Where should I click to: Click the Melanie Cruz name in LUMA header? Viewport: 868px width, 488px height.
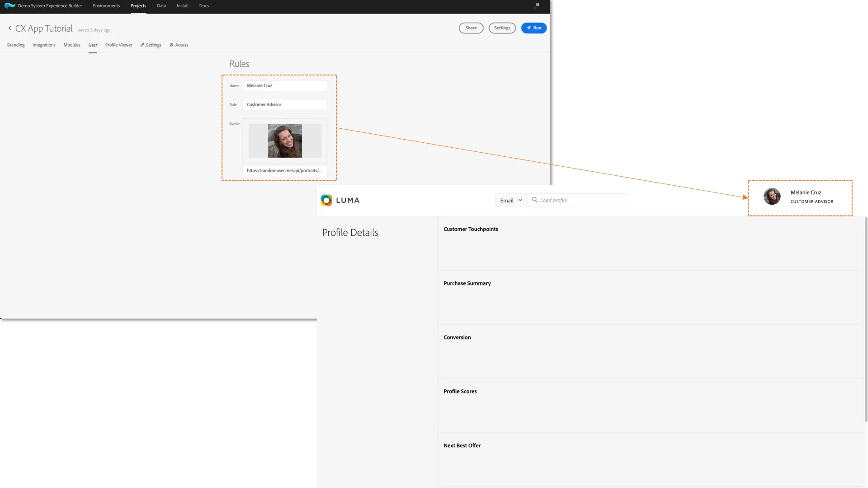click(x=806, y=192)
